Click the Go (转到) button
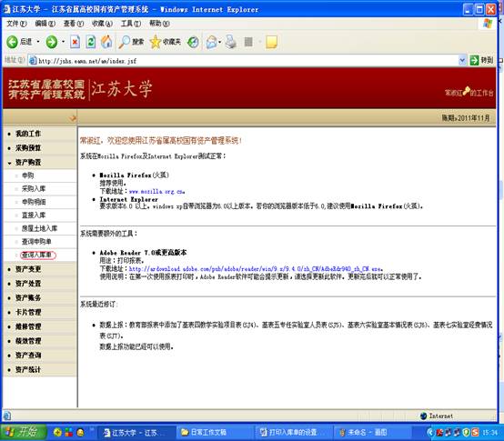The width and height of the screenshot is (504, 441). click(481, 60)
